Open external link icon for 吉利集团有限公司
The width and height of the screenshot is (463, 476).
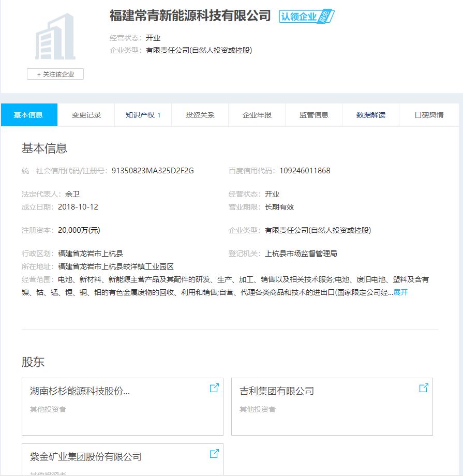pos(423,388)
